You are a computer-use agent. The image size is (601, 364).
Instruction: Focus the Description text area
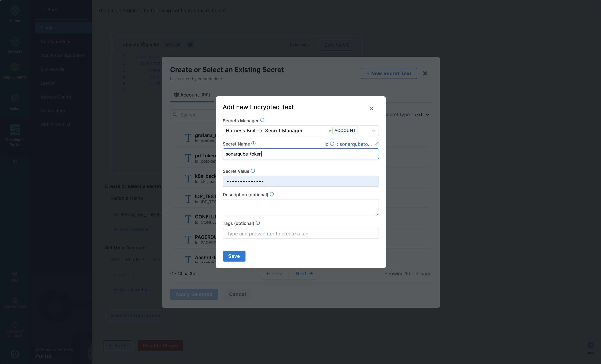[x=300, y=207]
